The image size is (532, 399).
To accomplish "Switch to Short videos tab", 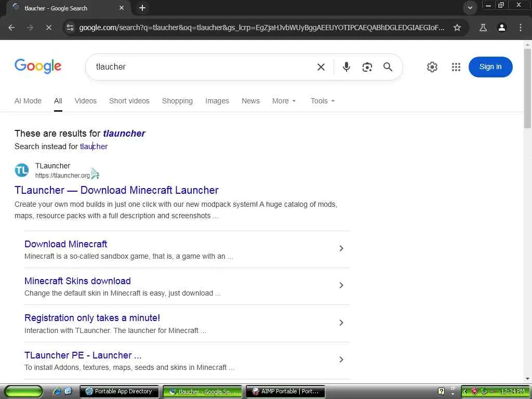I will 129,101.
